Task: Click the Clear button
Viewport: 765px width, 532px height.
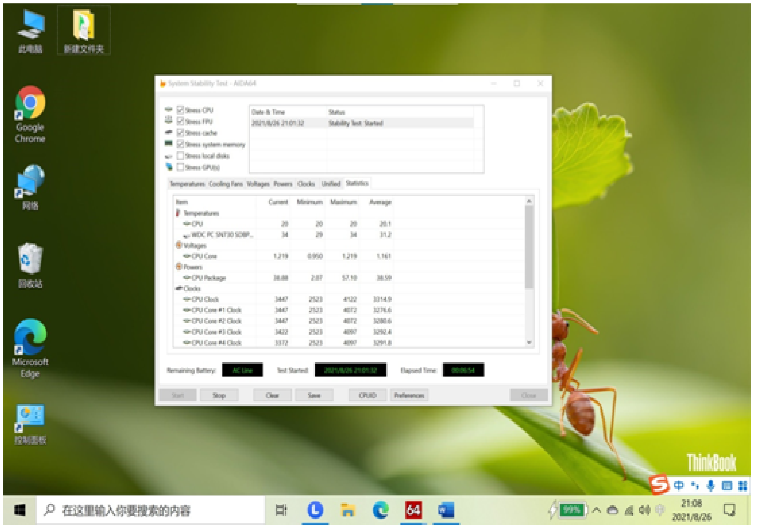Action: pyautogui.click(x=272, y=395)
